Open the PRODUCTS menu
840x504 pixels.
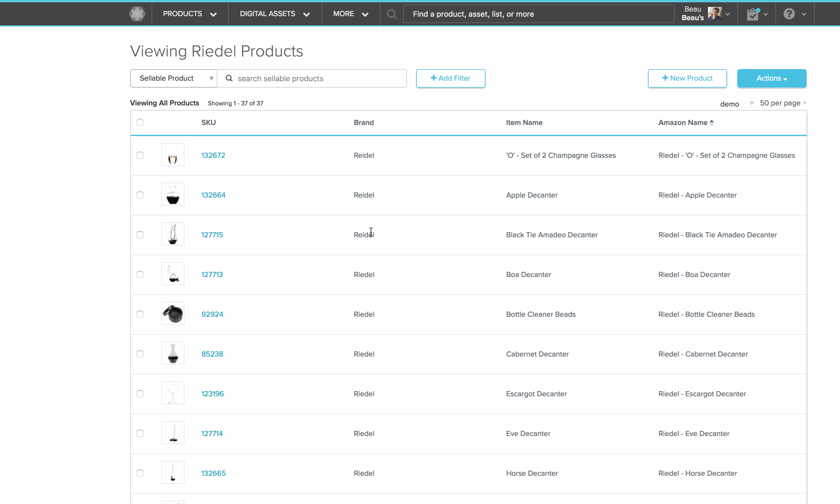click(190, 14)
